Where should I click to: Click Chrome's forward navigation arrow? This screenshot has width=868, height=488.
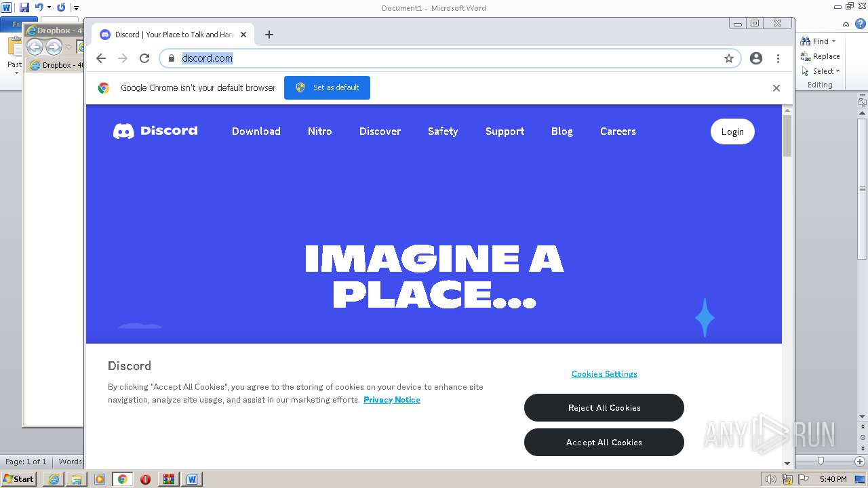click(123, 58)
